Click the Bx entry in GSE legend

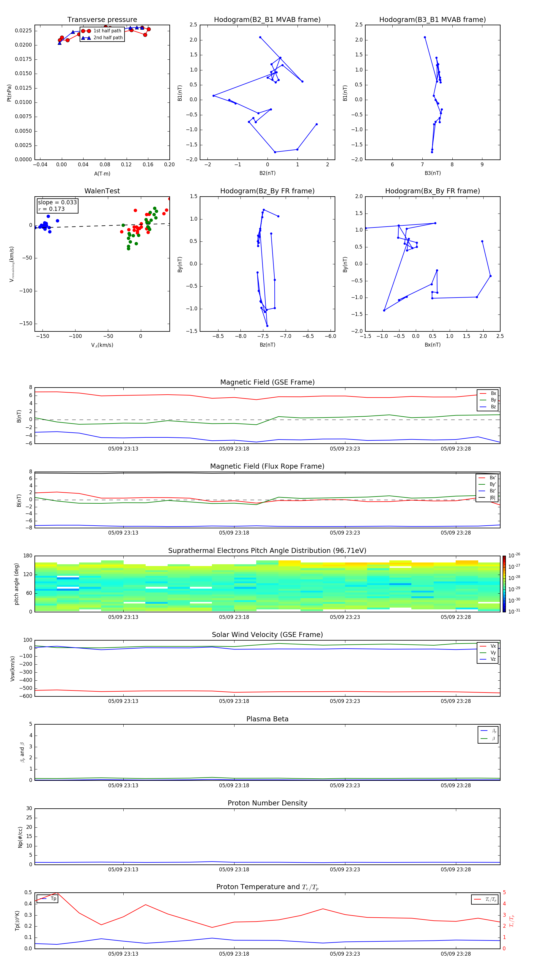[488, 393]
